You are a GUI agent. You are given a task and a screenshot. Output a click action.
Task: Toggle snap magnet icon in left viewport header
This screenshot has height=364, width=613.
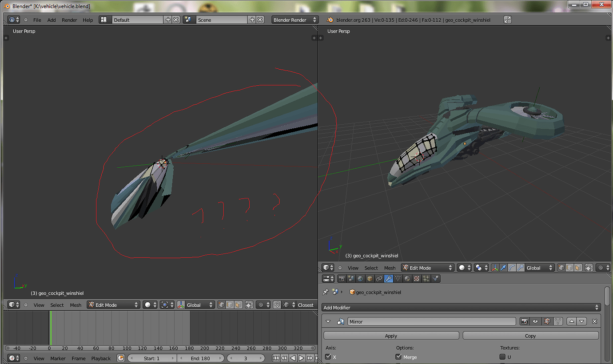(277, 305)
